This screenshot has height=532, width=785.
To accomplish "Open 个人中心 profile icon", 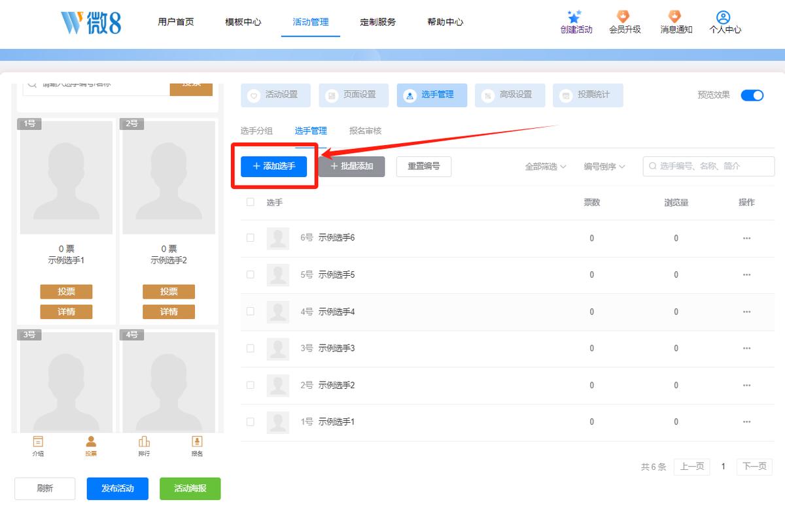I will click(723, 17).
